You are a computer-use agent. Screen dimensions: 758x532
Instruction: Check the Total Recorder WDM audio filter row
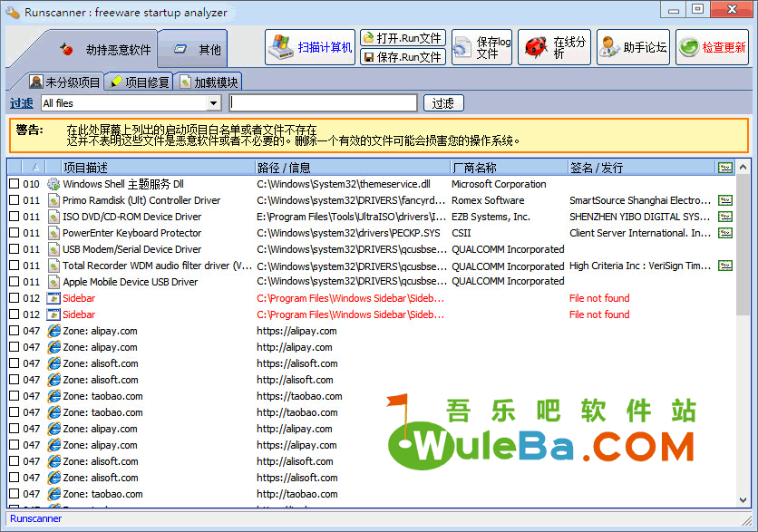[x=15, y=266]
